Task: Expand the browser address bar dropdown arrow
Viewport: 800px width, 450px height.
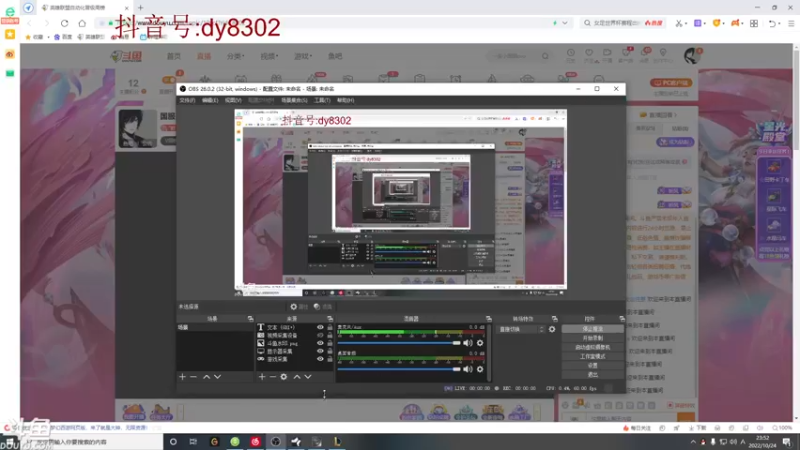Action: pyautogui.click(x=565, y=23)
